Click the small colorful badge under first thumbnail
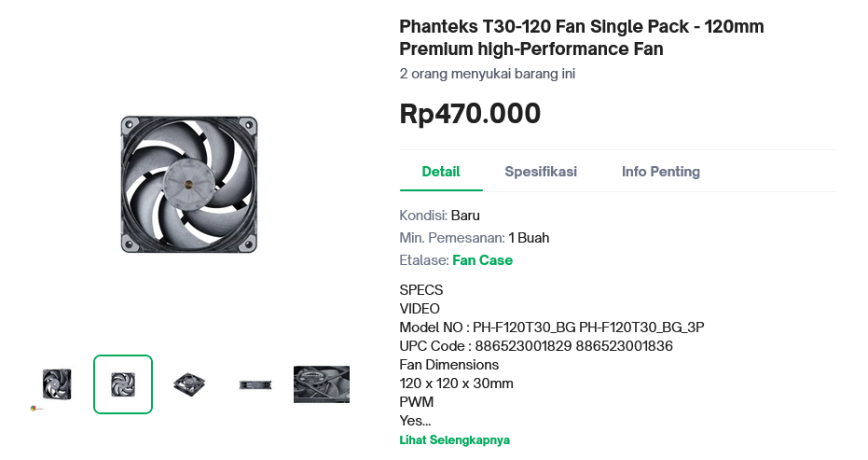The height and width of the screenshot is (460, 868). pyautogui.click(x=34, y=407)
